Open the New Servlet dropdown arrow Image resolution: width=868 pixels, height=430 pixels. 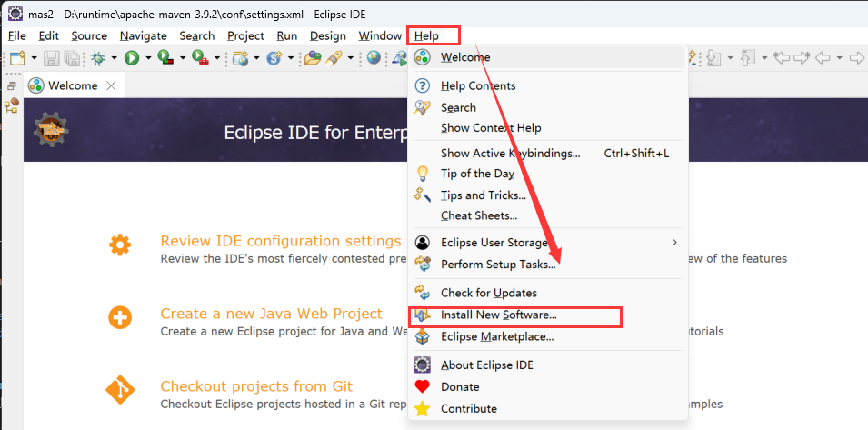291,57
